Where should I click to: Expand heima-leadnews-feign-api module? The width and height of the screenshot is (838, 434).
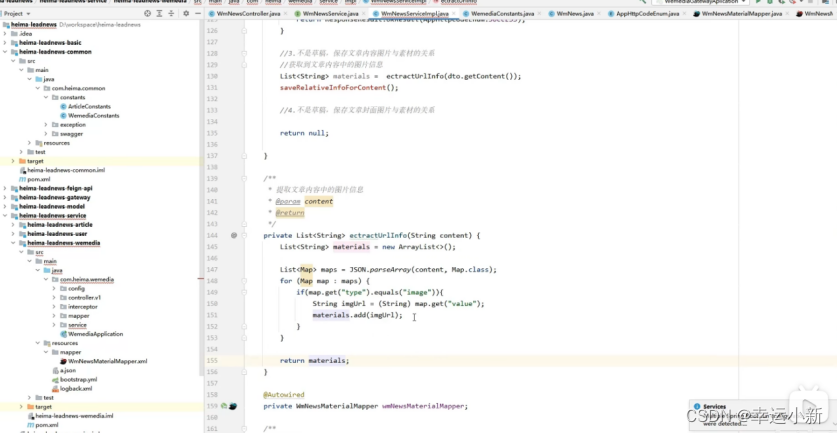[5, 188]
